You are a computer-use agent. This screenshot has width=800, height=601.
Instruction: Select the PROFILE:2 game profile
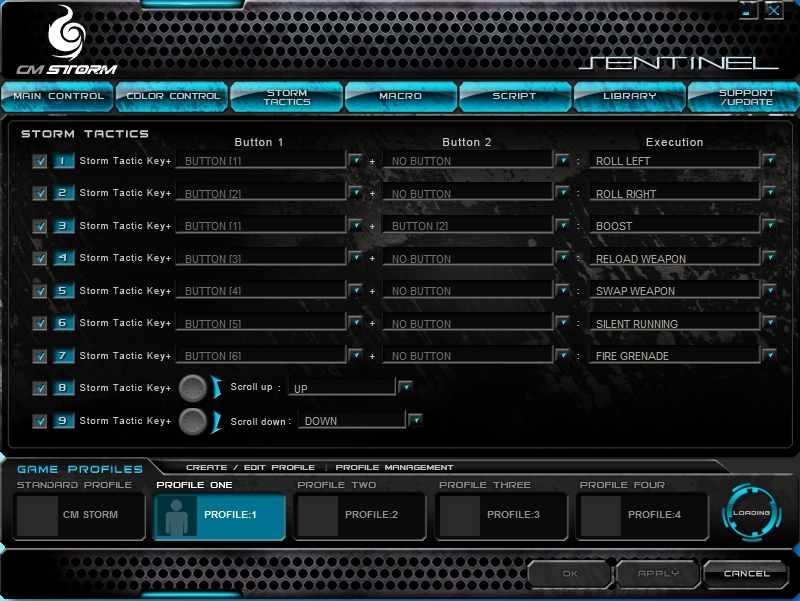tap(360, 516)
